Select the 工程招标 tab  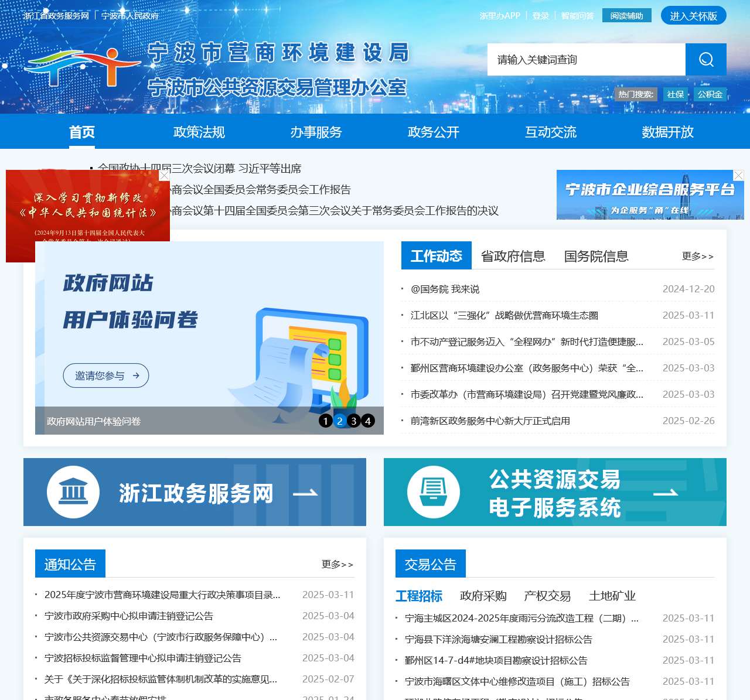[419, 596]
